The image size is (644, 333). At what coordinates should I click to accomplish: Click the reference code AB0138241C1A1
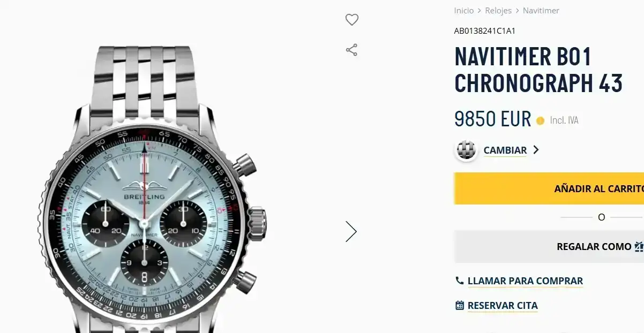coord(485,31)
